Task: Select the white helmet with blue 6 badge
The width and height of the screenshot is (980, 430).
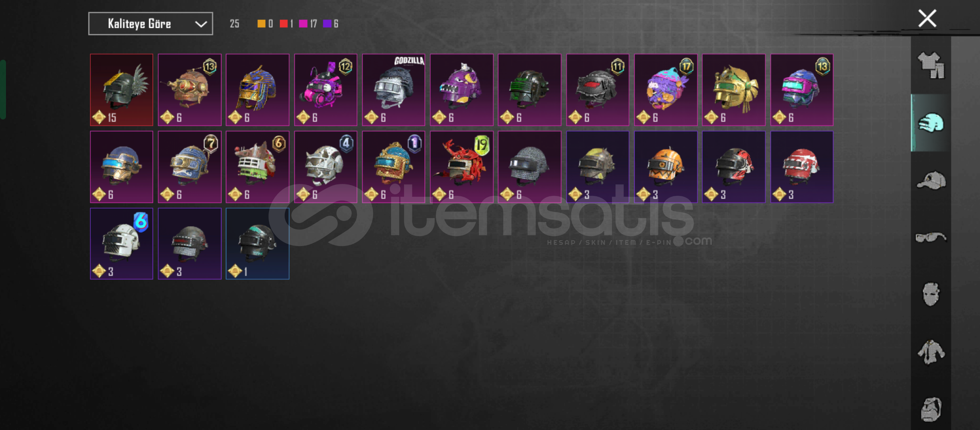Action: click(122, 244)
